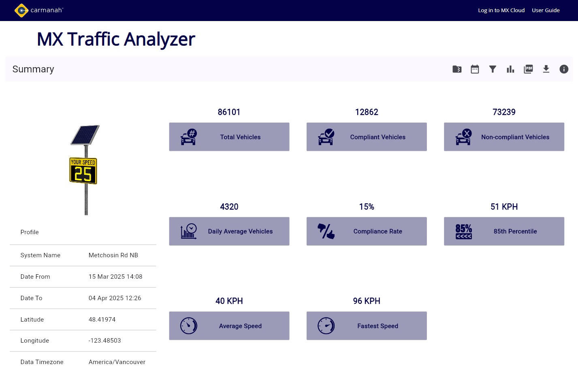Image resolution: width=578 pixels, height=392 pixels.
Task: Click the MX Traffic Analyzer title
Action: tap(116, 39)
